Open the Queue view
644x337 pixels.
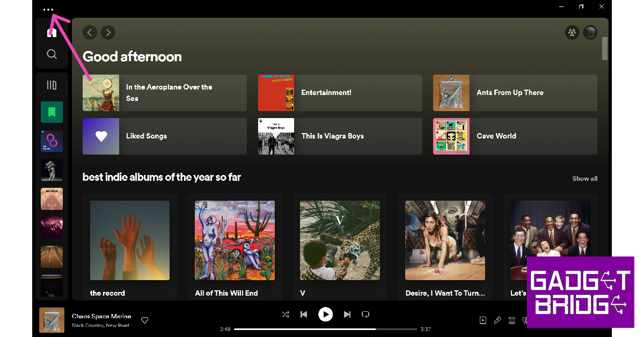[512, 320]
